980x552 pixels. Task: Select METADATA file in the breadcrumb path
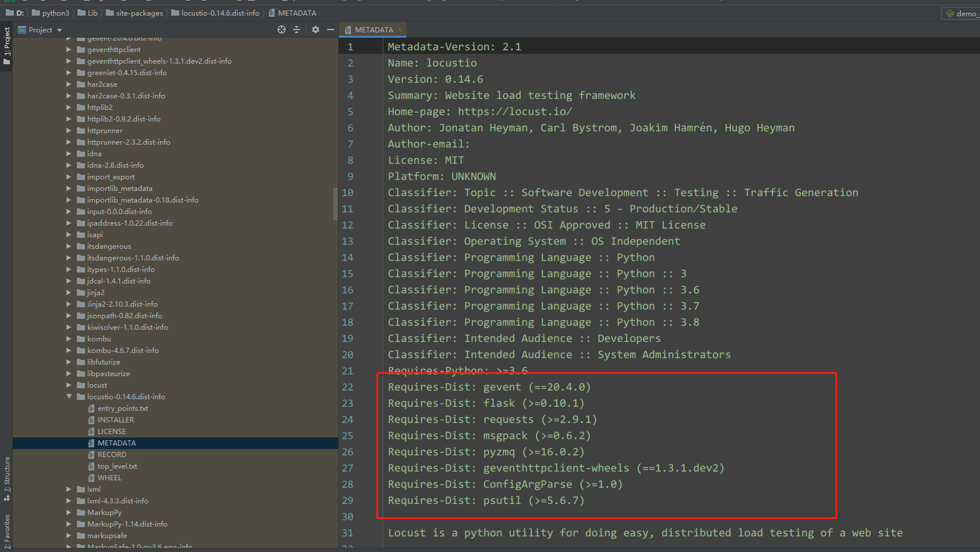pos(293,13)
